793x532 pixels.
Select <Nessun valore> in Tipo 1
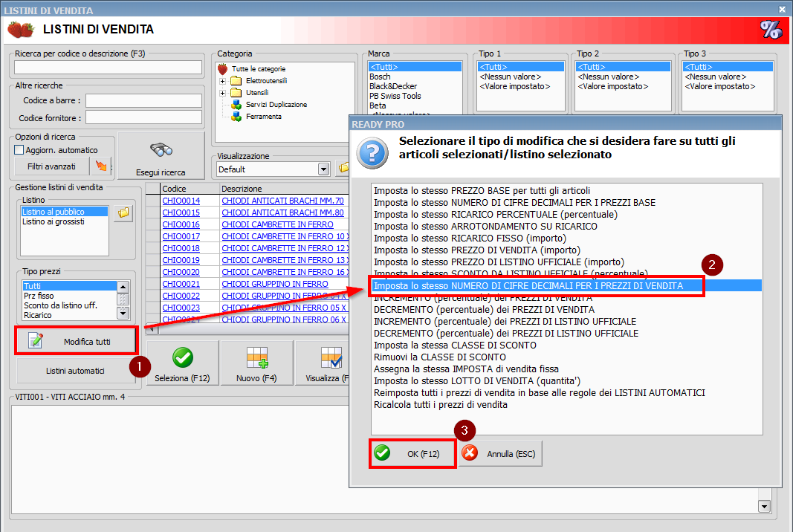point(511,77)
